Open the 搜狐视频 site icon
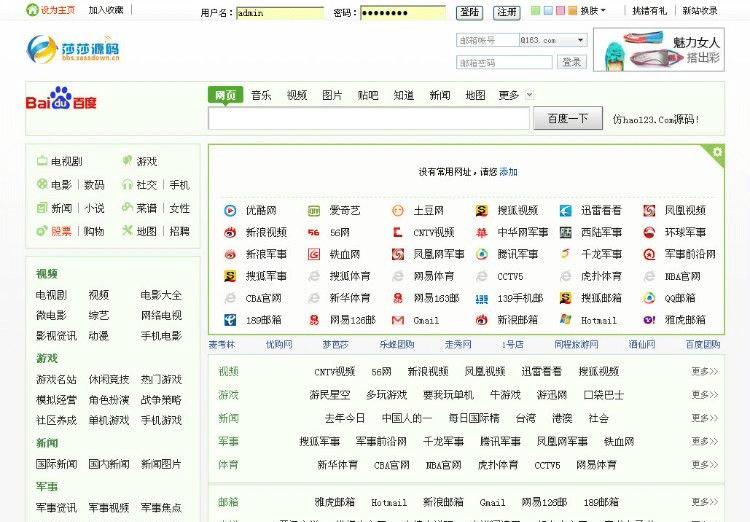The width and height of the screenshot is (750, 522). pyautogui.click(x=482, y=211)
